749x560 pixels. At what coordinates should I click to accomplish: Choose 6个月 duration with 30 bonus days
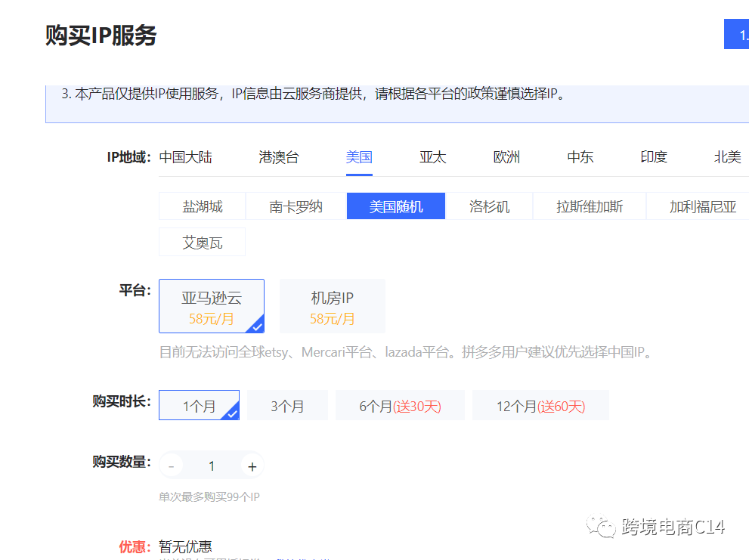tap(401, 405)
